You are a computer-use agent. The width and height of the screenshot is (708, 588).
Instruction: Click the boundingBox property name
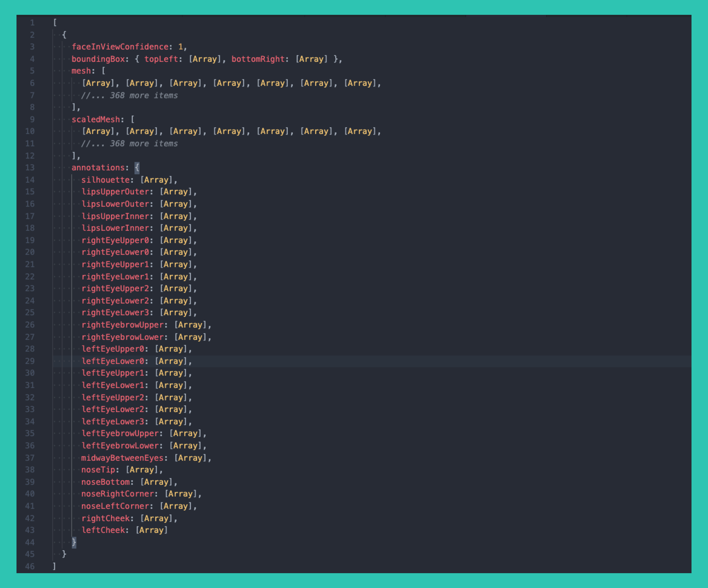pyautogui.click(x=98, y=59)
